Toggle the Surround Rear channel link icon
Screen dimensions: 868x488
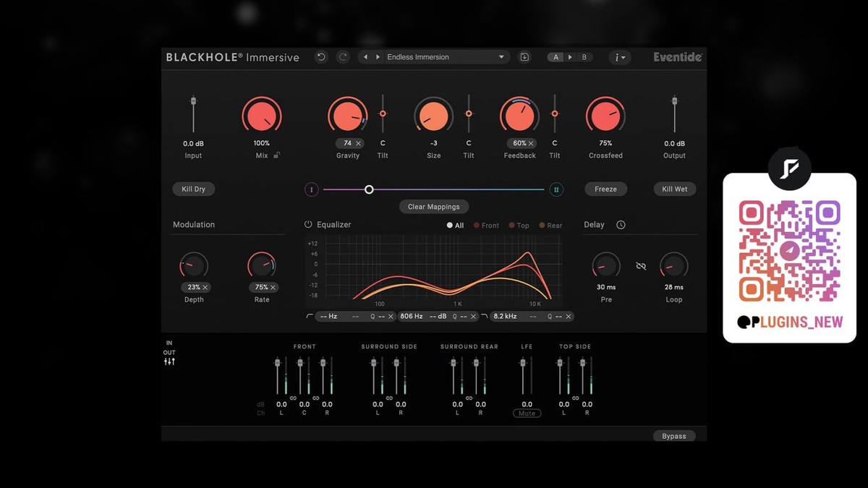(x=469, y=398)
